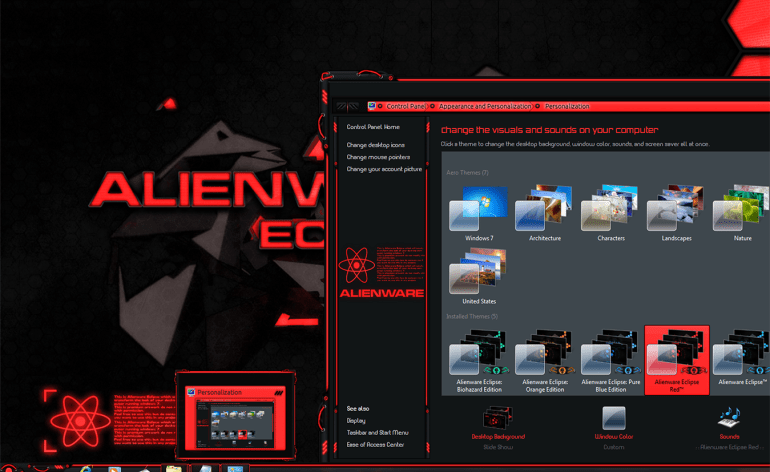Click the Installed Themes (5) group header

[x=471, y=316]
